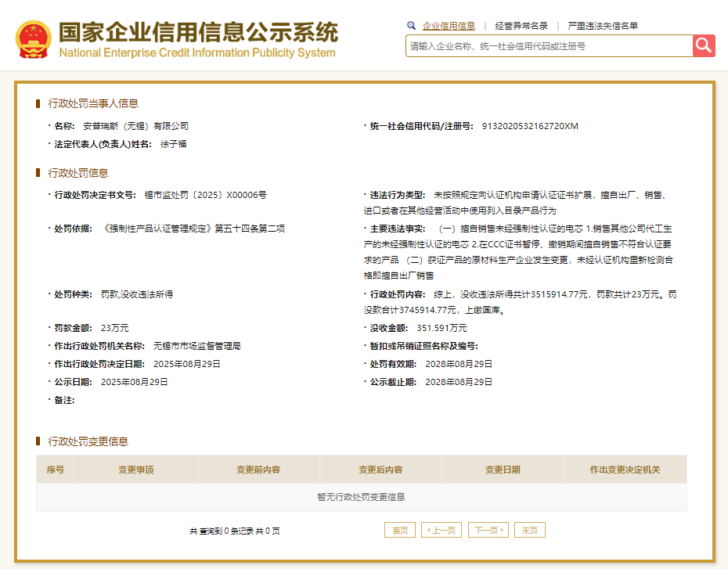Click the 行政处罚当事人信息 section heading

(93, 103)
